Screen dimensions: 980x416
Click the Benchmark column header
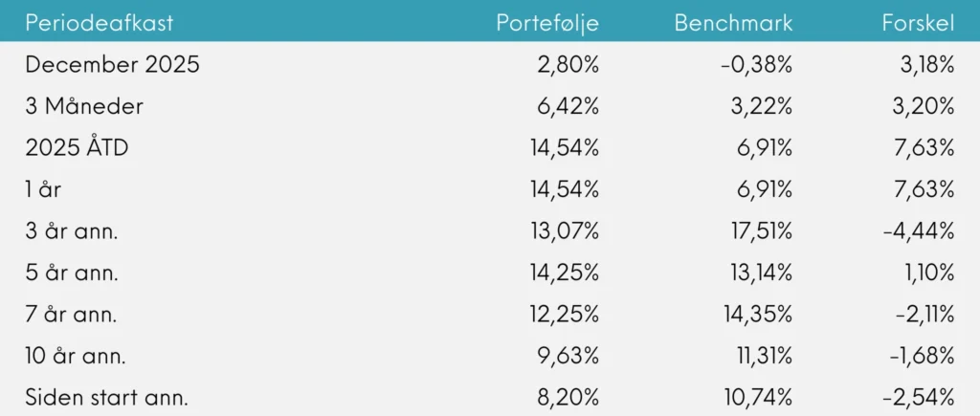pos(733,23)
